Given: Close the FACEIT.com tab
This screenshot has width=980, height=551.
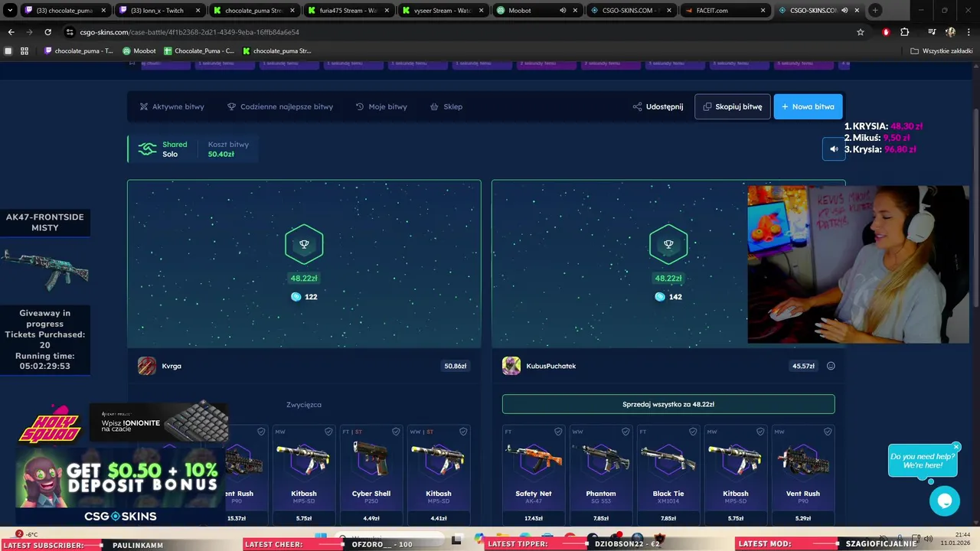Looking at the screenshot, I should click(x=763, y=11).
